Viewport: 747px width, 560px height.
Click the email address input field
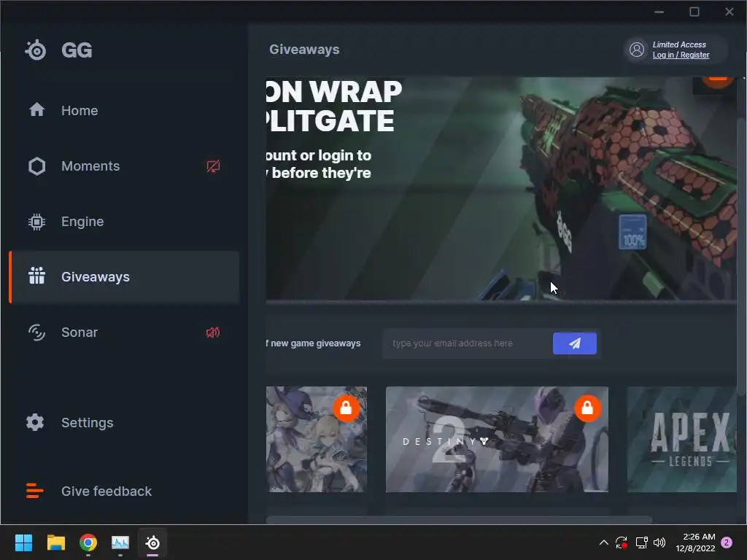click(x=468, y=343)
